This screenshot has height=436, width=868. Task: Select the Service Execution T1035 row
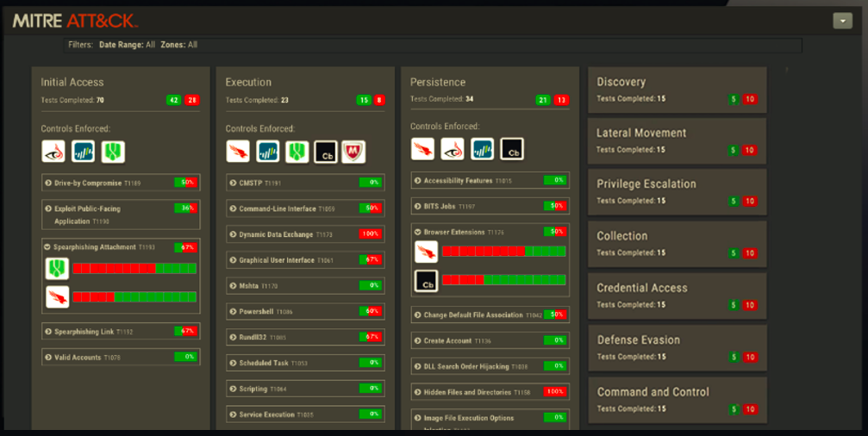(306, 414)
